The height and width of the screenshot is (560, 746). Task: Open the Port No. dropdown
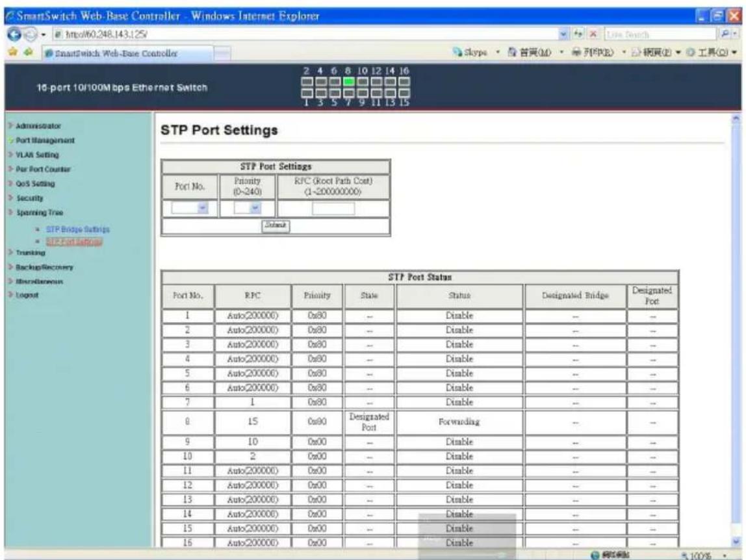[190, 208]
